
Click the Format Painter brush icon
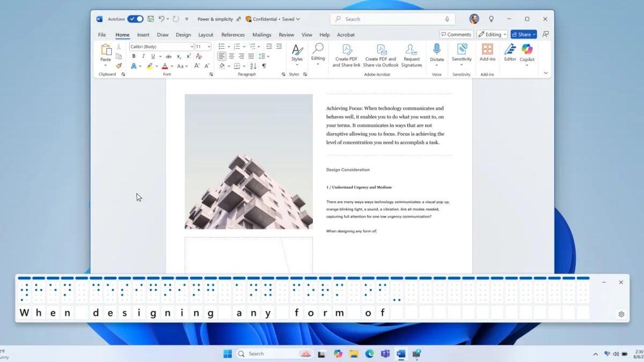coord(119,66)
